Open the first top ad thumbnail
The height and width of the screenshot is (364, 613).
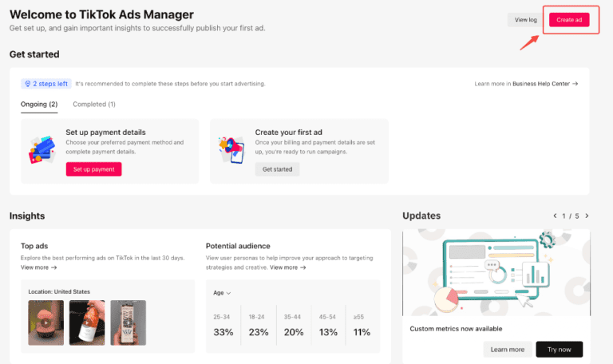45,322
